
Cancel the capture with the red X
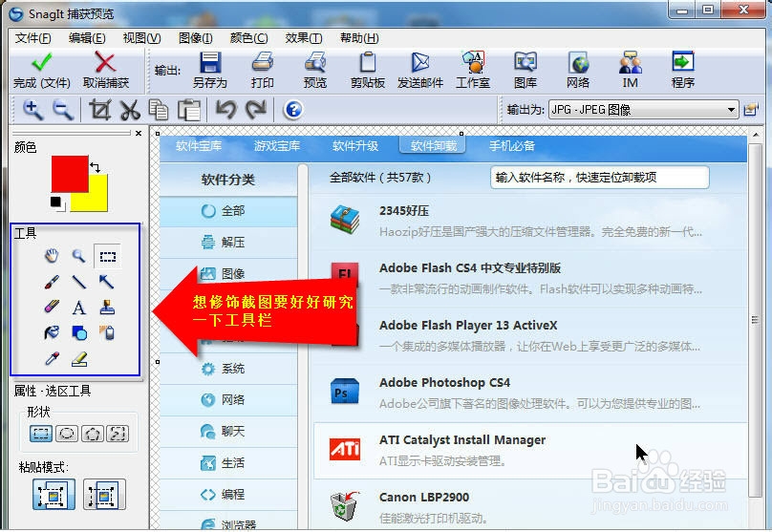[x=105, y=62]
